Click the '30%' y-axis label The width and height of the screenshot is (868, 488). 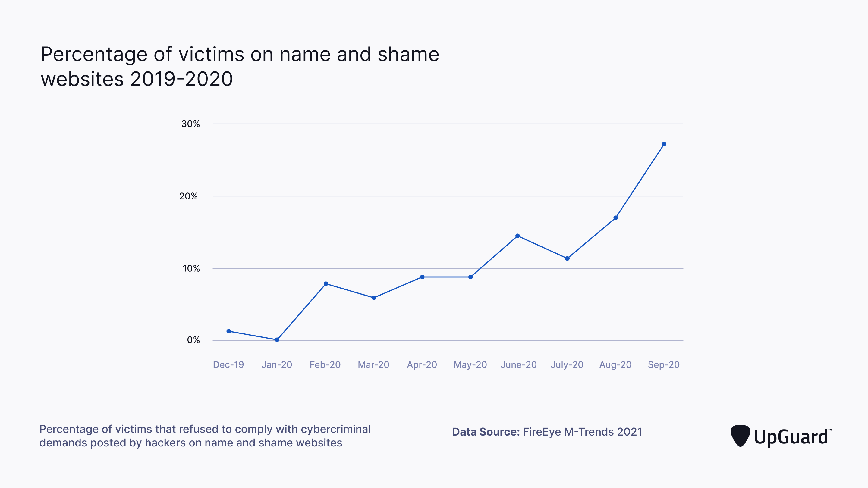coord(191,124)
